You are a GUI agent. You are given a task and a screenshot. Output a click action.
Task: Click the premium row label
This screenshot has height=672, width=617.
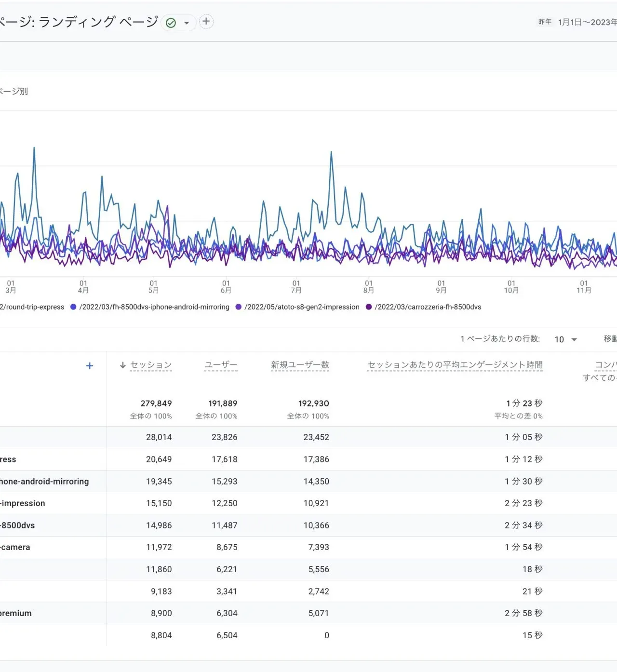(x=16, y=613)
